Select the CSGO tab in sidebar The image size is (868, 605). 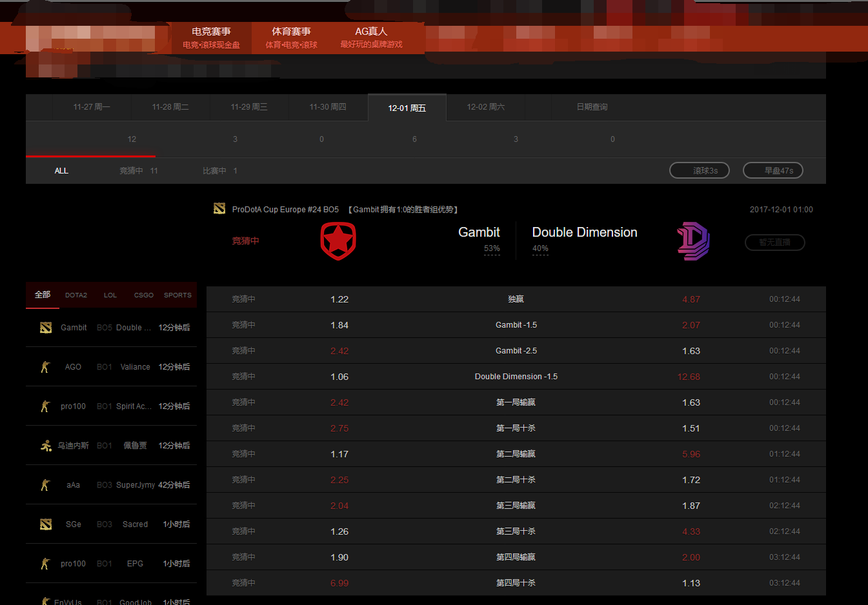(x=144, y=295)
